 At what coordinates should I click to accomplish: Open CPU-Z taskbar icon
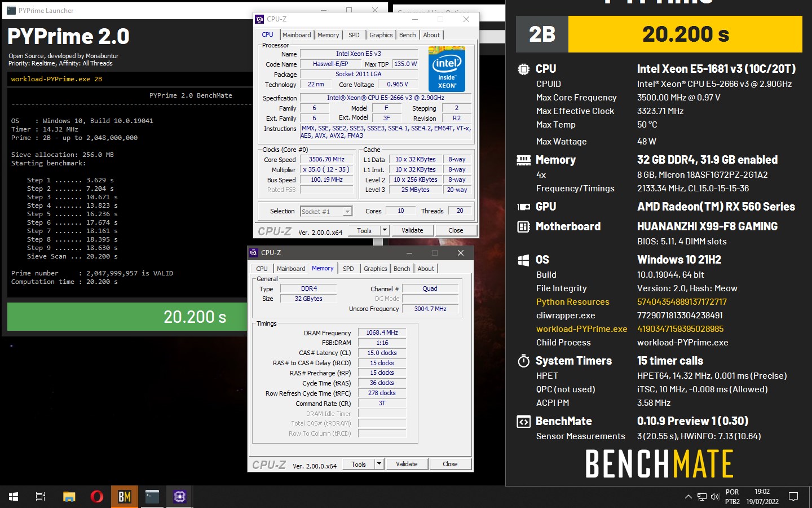(180, 497)
